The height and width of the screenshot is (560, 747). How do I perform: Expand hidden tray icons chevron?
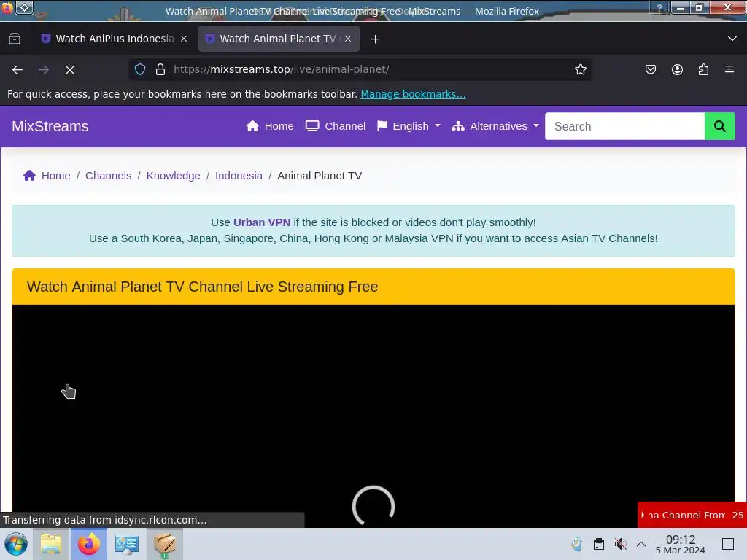tap(641, 544)
